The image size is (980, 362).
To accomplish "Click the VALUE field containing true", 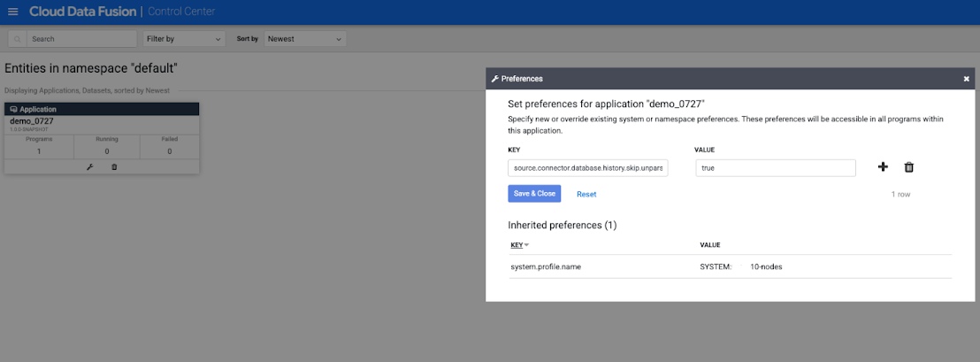I will click(x=775, y=167).
